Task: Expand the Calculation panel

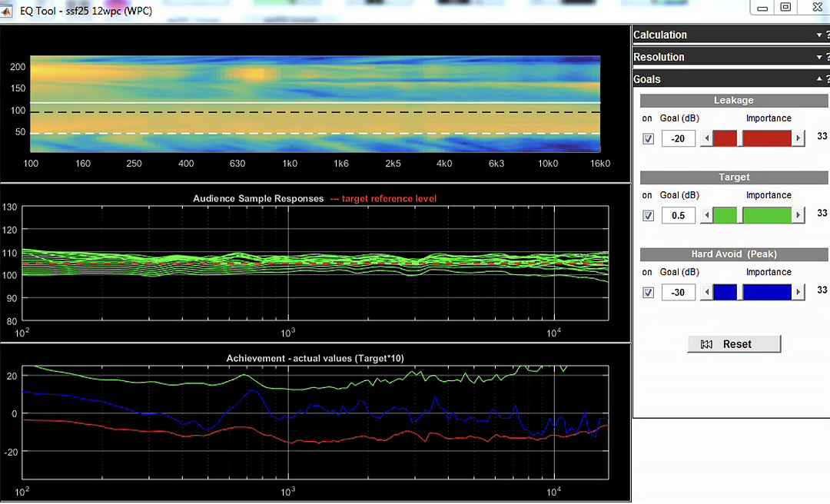Action: pos(818,35)
